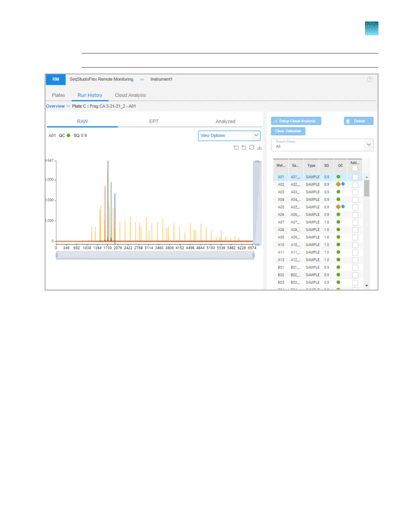Tick the Add header select-all checkbox

(355, 168)
